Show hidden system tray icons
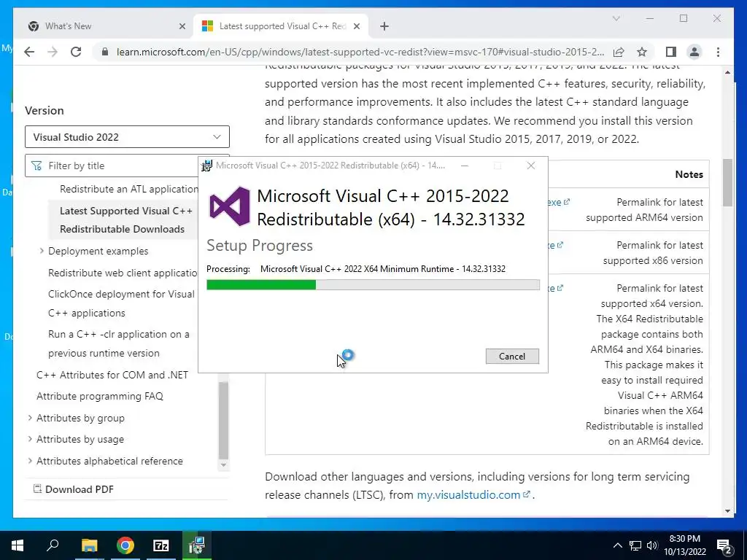 pos(617,545)
